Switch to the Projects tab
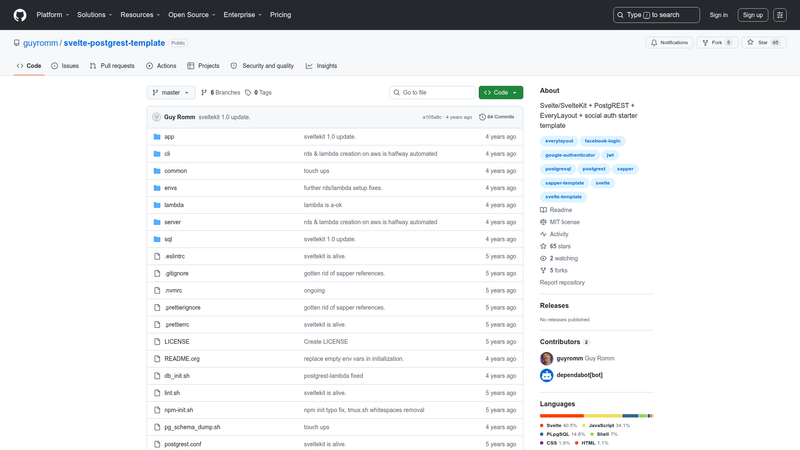 coord(203,66)
